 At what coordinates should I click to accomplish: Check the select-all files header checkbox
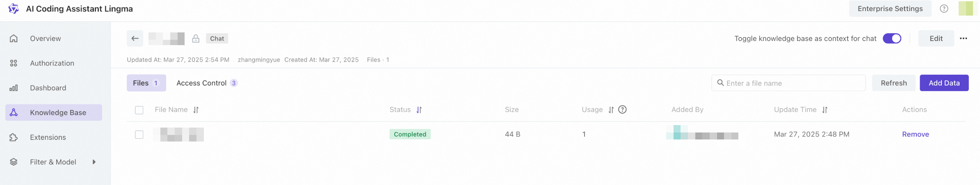pyautogui.click(x=139, y=110)
